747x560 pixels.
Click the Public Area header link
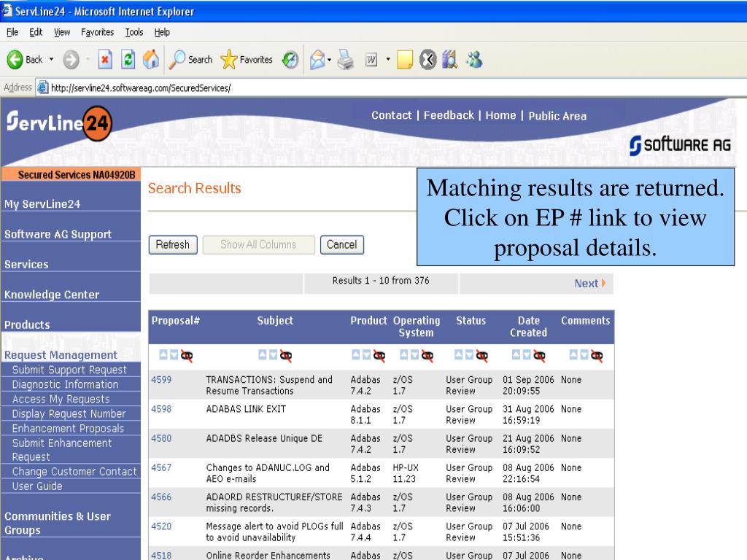point(557,116)
